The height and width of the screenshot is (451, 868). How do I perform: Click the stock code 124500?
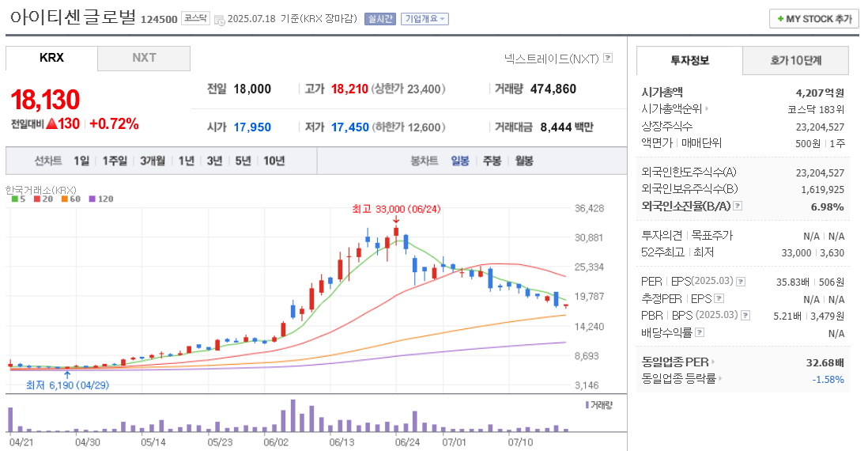click(x=159, y=20)
